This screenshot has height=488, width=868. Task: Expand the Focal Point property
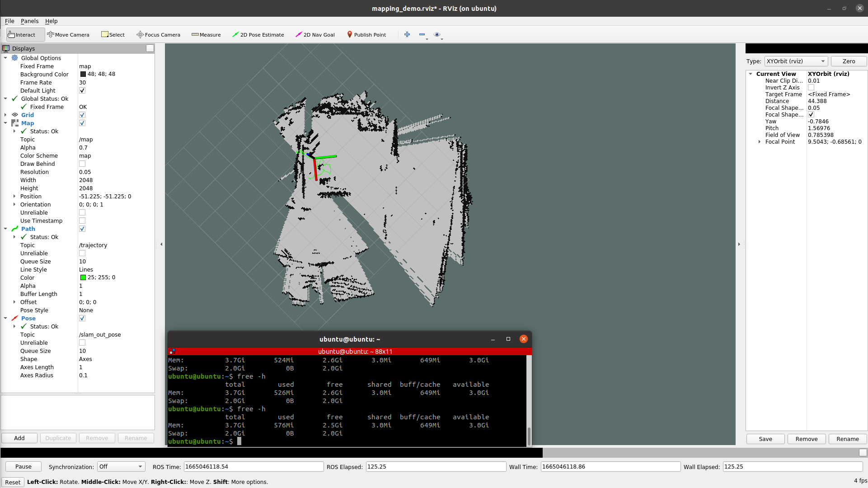760,142
